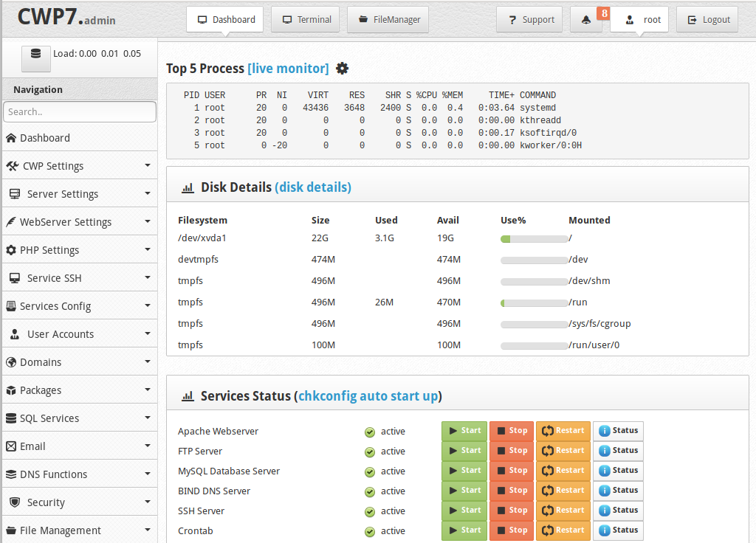
Task: Expand the DNS Functions section
Action: click(x=79, y=474)
